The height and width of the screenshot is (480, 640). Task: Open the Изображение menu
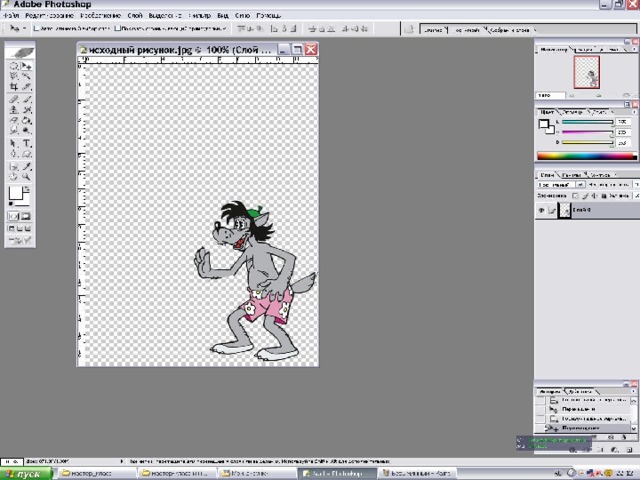[x=100, y=16]
